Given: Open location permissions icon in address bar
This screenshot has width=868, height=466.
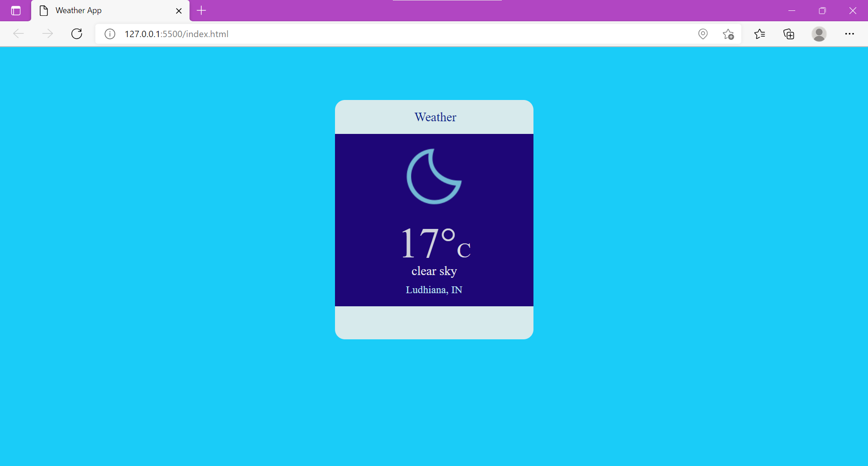Looking at the screenshot, I should [x=703, y=34].
